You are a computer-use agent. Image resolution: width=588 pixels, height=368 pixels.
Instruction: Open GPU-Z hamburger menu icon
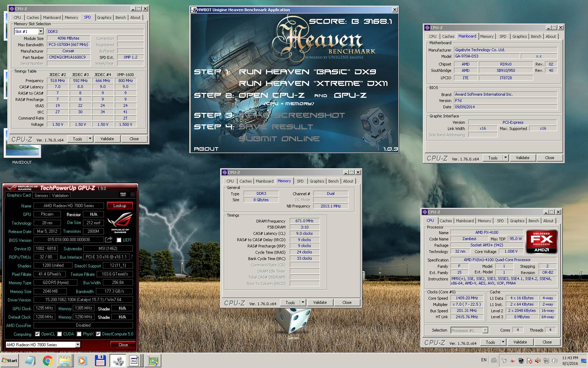point(133,195)
